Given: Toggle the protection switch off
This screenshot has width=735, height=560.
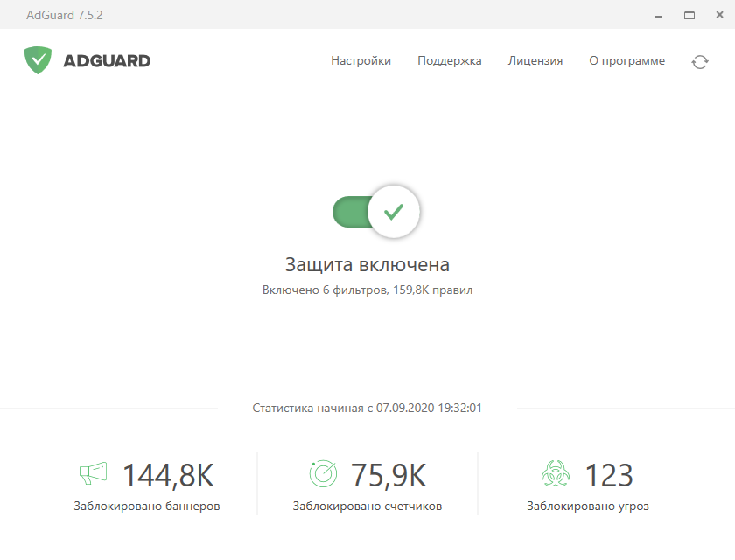Looking at the screenshot, I should tap(376, 212).
